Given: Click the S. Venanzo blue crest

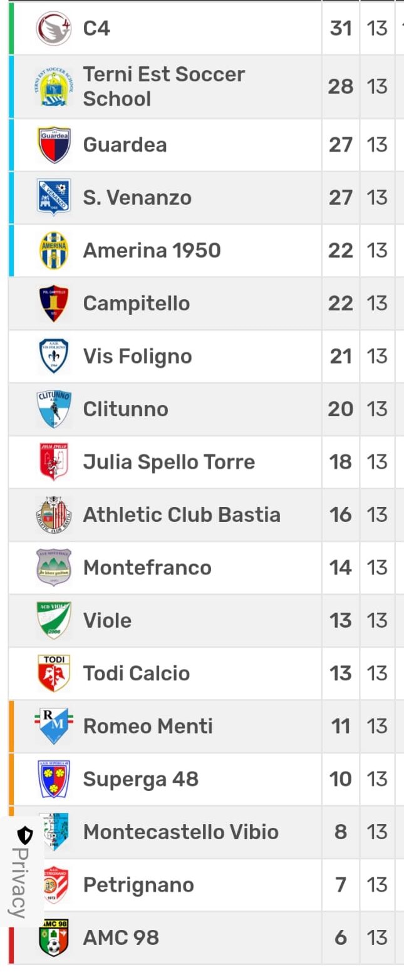Looking at the screenshot, I should tap(54, 198).
